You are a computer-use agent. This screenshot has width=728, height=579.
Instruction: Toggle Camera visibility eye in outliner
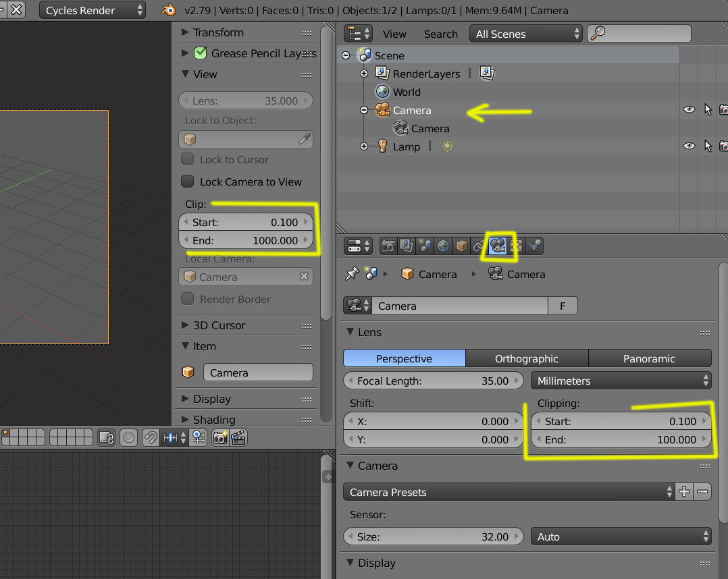click(x=689, y=109)
